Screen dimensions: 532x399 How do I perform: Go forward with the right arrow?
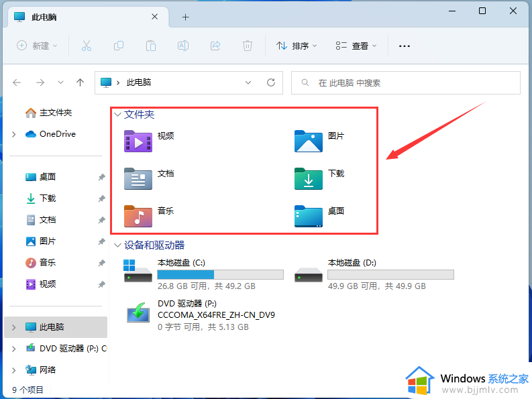40,82
